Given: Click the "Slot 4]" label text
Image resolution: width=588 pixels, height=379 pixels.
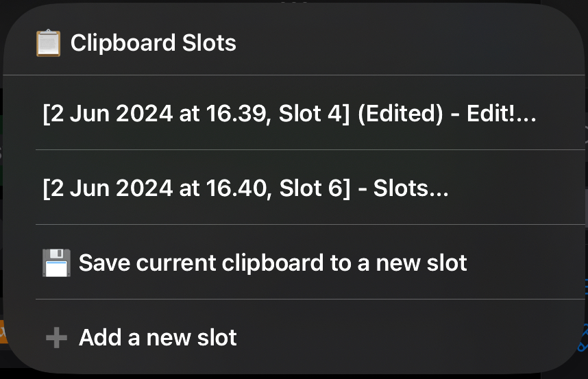Looking at the screenshot, I should point(315,113).
